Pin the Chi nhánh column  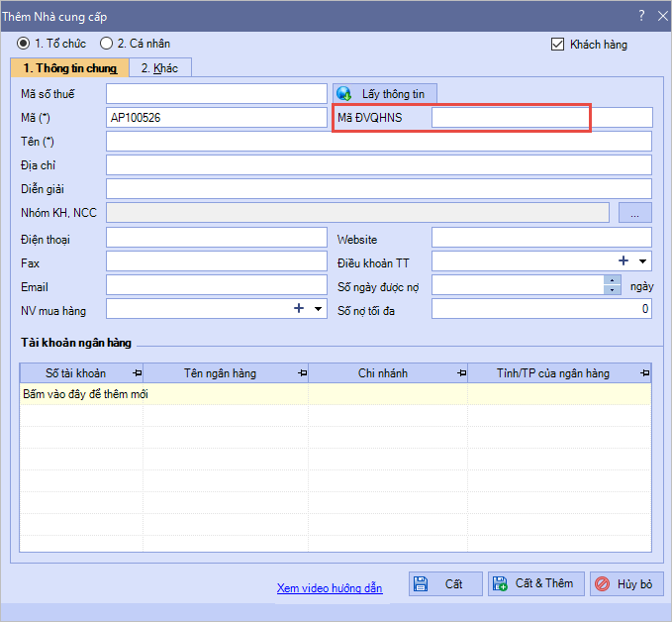[x=461, y=373]
